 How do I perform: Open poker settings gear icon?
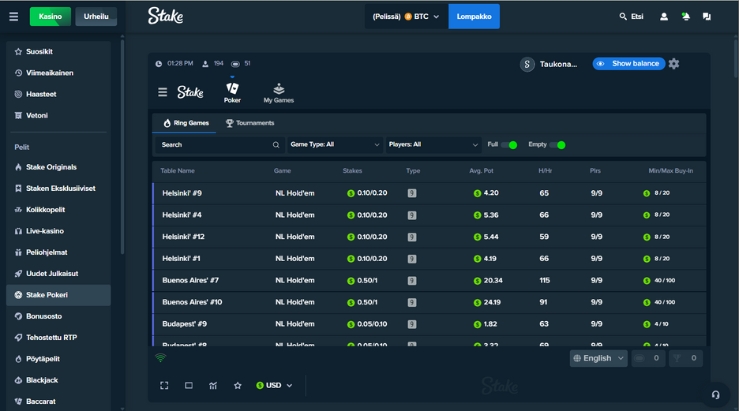[674, 64]
